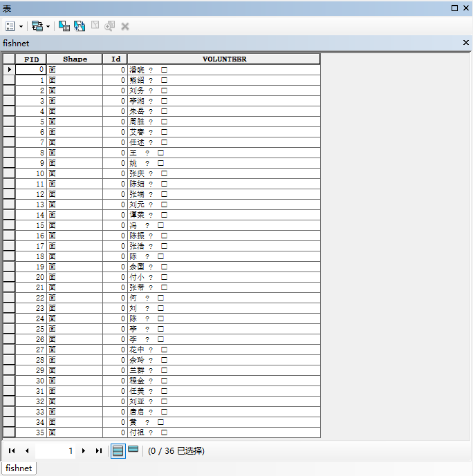Click the Shape cell in row FID 18

tap(75, 256)
